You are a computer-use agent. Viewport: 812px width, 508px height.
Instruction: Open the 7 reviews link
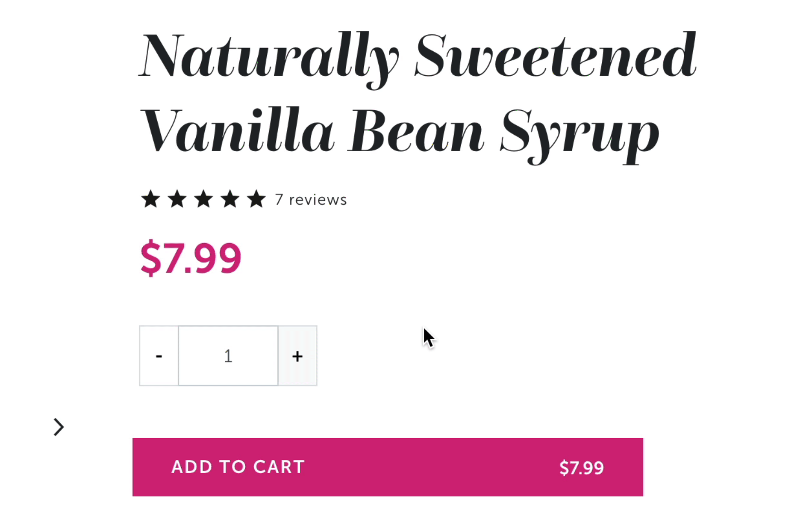[x=311, y=200]
